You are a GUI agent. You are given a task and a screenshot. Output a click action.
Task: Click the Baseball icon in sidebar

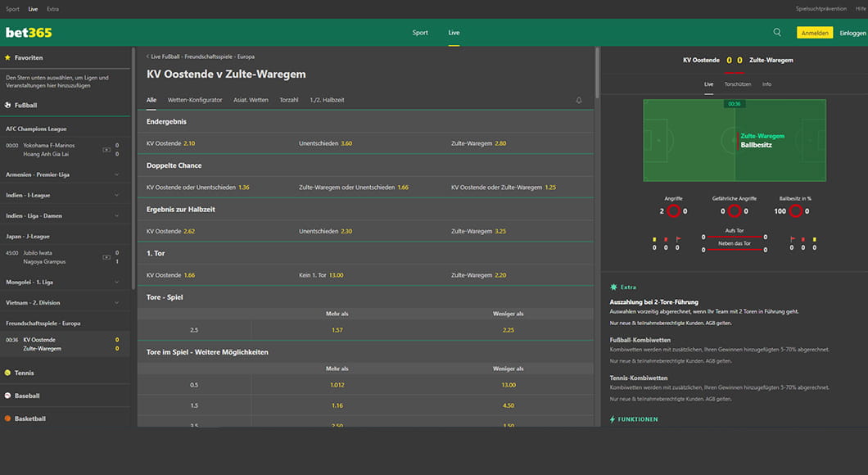tap(7, 396)
